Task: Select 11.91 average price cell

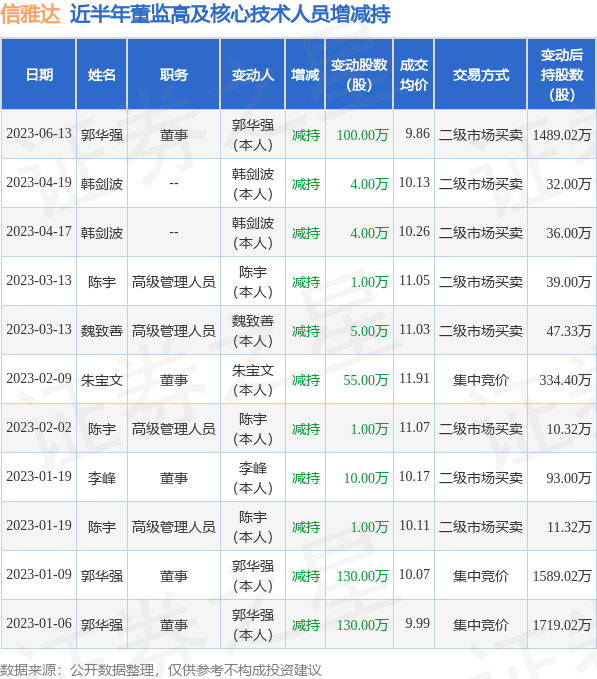Action: (414, 378)
